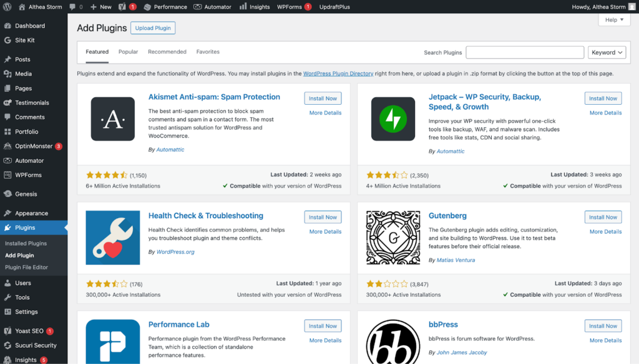The image size is (639, 364).
Task: Click the WordPress logo in admin bar
Action: click(8, 7)
